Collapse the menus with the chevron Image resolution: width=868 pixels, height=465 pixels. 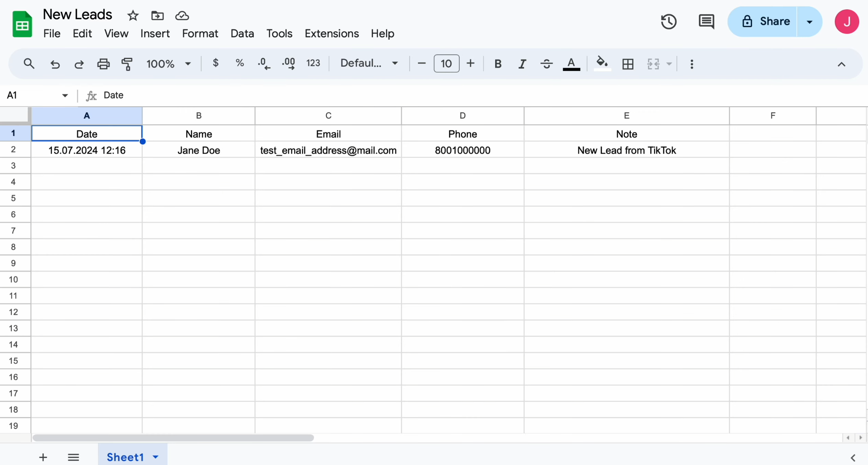click(841, 64)
